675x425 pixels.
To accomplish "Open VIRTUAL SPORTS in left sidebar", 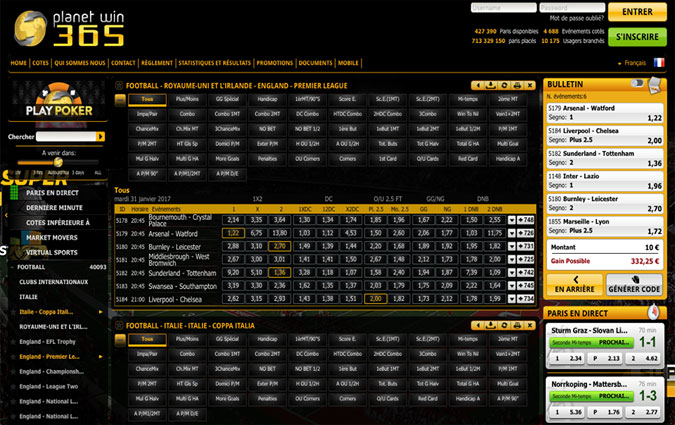I will point(52,252).
